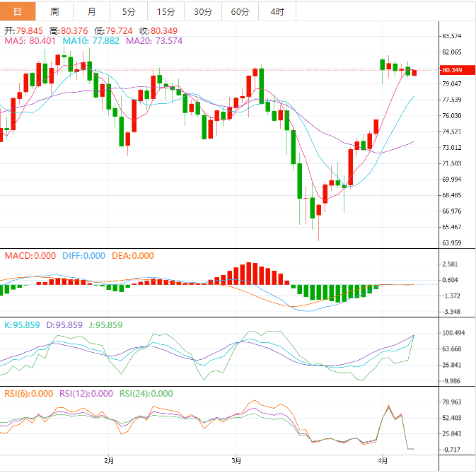
Task: Switch to the 日 daily chart tab
Action: click(18, 12)
